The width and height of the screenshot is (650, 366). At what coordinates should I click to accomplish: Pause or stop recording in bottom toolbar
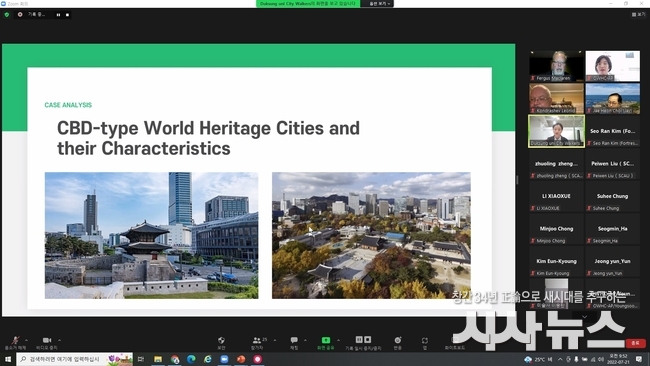[363, 342]
